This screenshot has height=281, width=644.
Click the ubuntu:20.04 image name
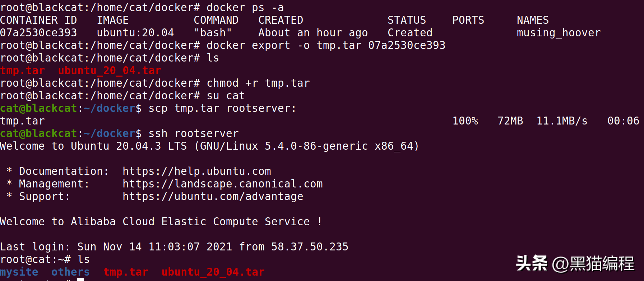135,33
